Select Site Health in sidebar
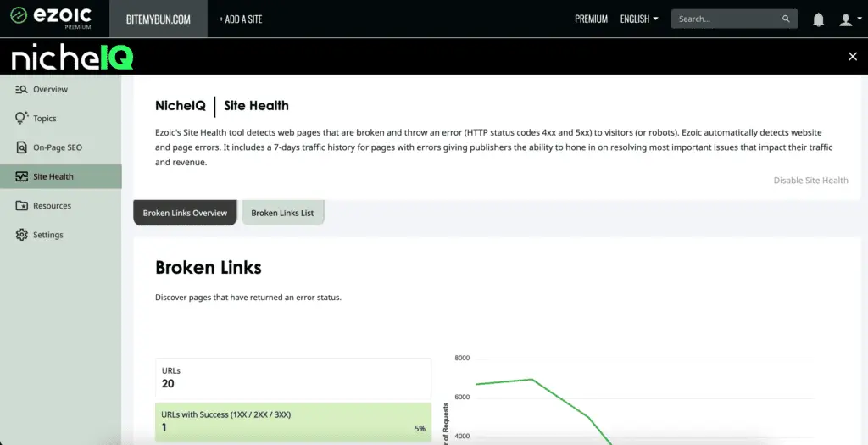 [x=61, y=176]
